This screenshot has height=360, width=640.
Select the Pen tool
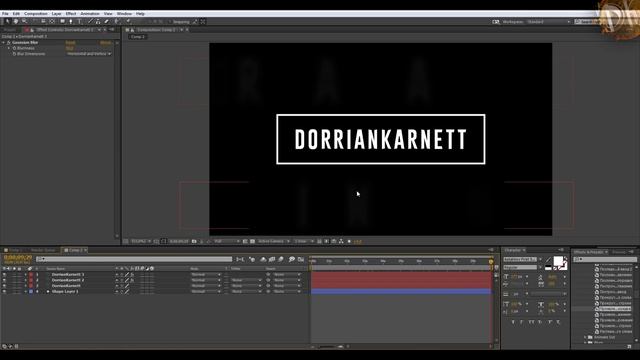tap(71, 21)
